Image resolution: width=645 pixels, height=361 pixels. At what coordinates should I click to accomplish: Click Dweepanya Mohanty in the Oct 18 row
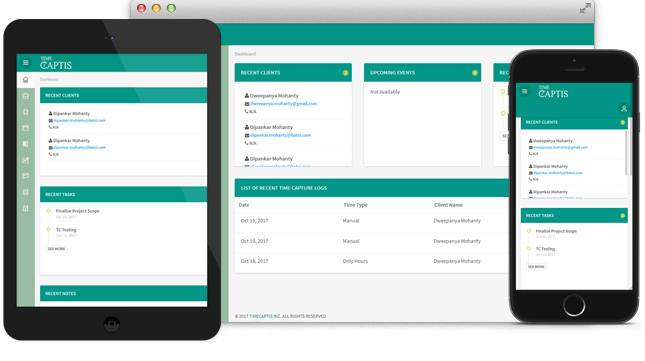(457, 261)
